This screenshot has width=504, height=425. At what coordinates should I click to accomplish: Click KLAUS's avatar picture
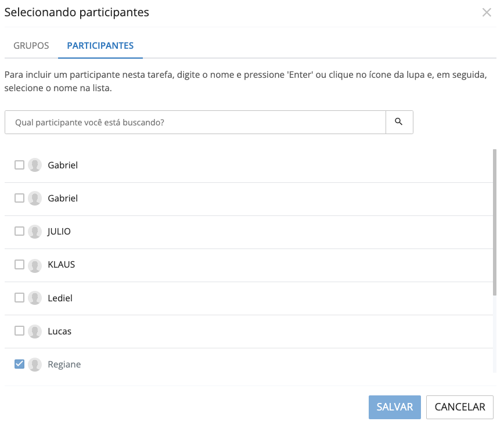click(x=35, y=264)
